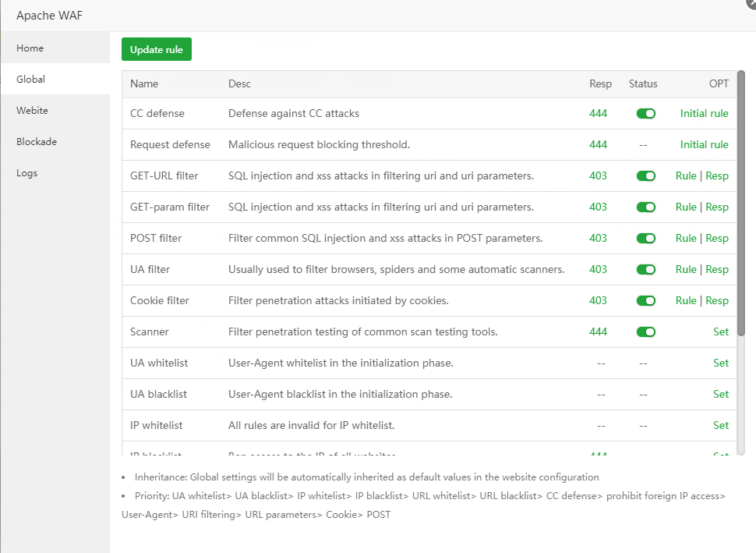The width and height of the screenshot is (756, 553).
Task: Switch off the Scanner status toggle
Action: 646,332
